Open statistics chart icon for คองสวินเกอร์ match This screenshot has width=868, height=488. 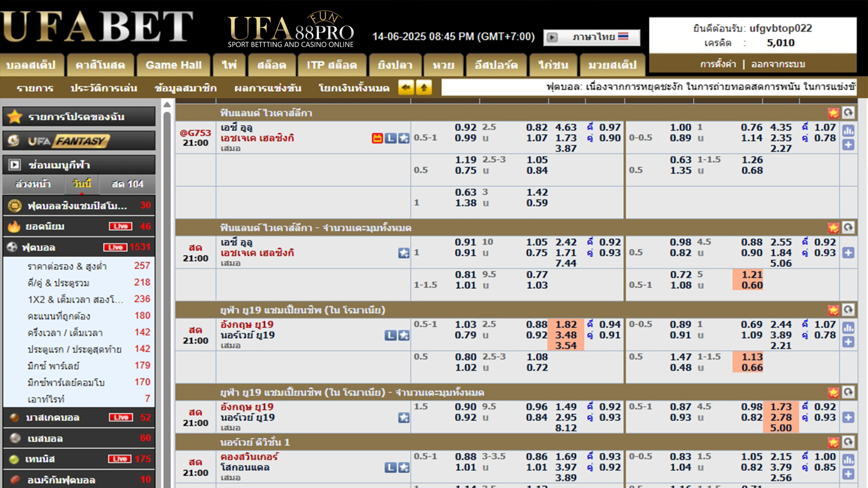coord(848,460)
